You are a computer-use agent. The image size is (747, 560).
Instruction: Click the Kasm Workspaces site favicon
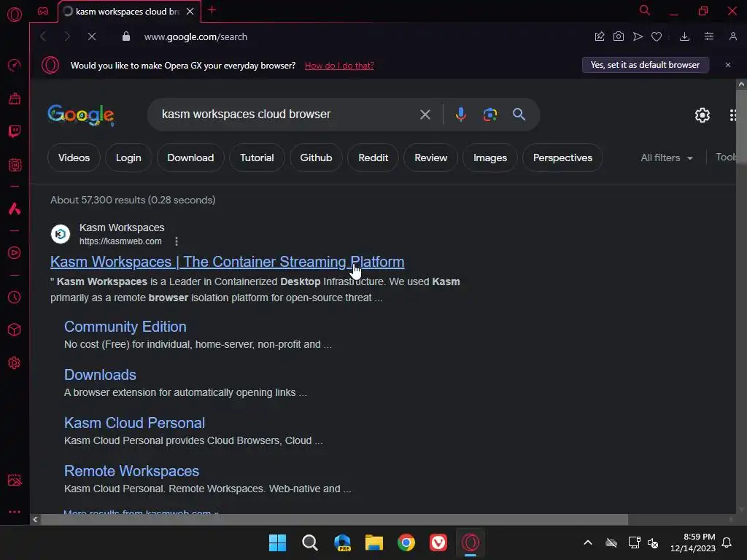(x=61, y=234)
